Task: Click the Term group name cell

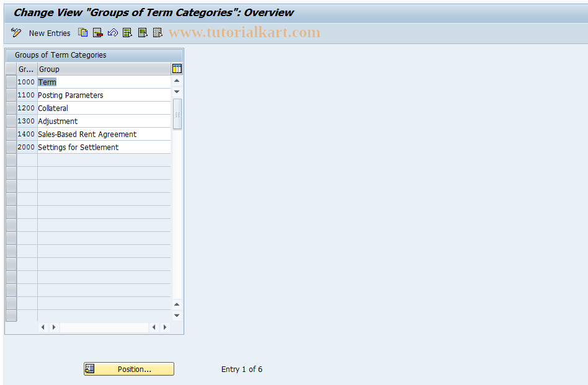Action: [x=104, y=82]
